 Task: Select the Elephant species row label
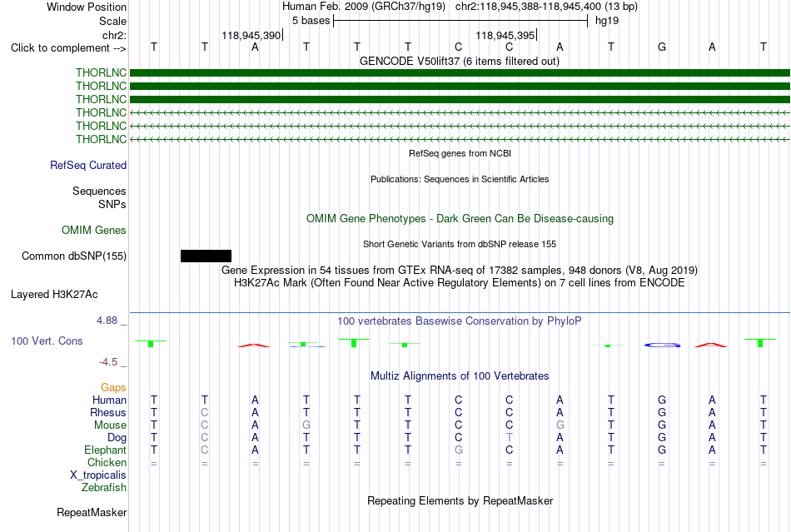tap(105, 450)
